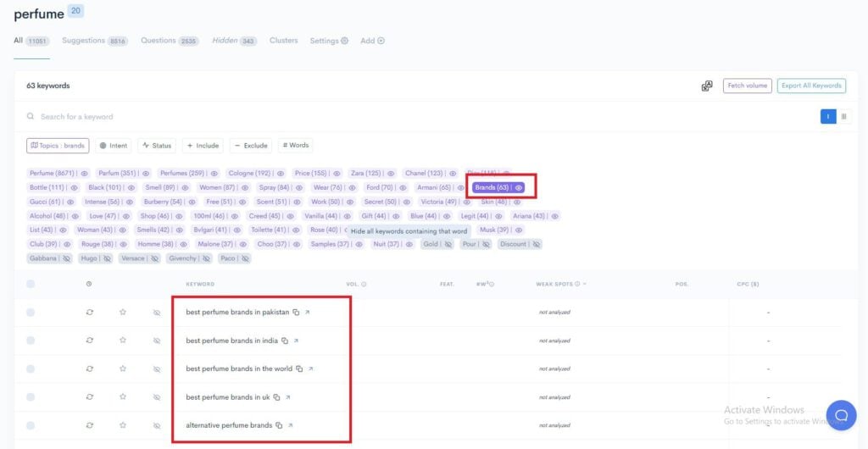
Task: Open the 'Topics : brands' filter dropdown
Action: [x=58, y=146]
